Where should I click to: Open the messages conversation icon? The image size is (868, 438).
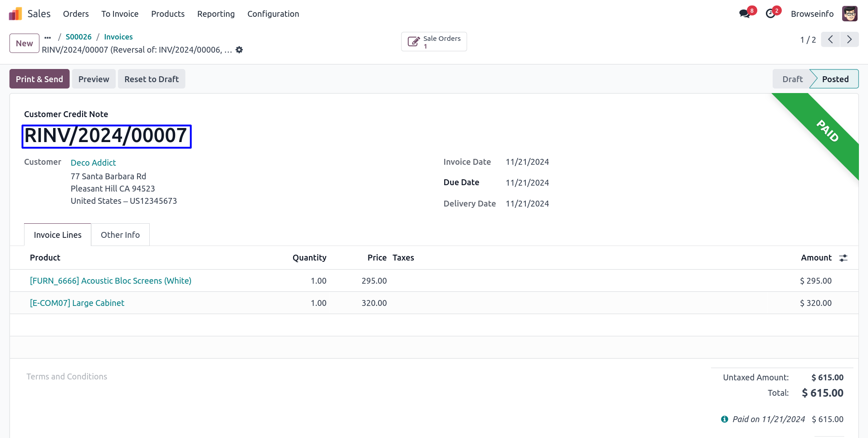click(x=744, y=14)
